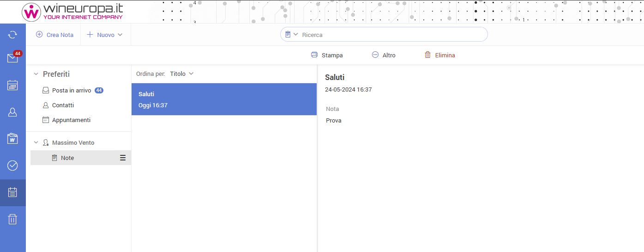Image resolution: width=644 pixels, height=252 pixels.
Task: Open the Calendar icon in left sidebar
Action: point(12,85)
